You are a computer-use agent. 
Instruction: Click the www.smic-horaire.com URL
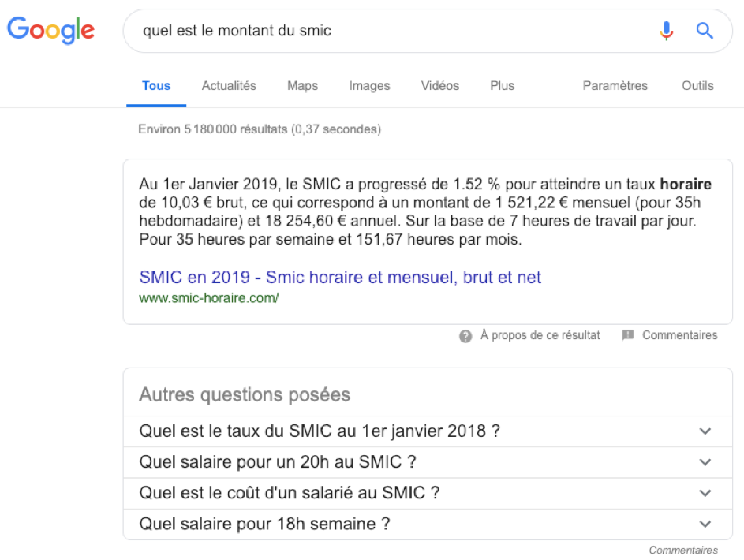click(209, 298)
